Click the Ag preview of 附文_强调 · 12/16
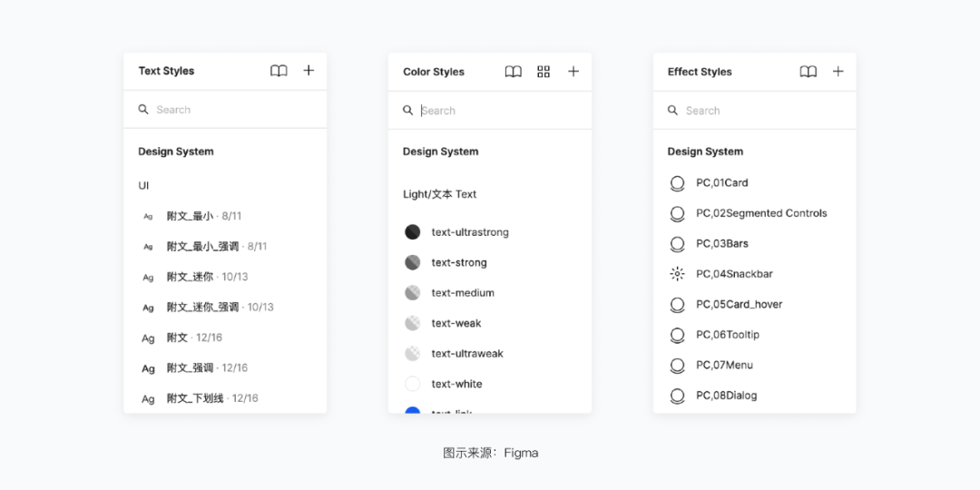980x490 pixels. tap(148, 368)
